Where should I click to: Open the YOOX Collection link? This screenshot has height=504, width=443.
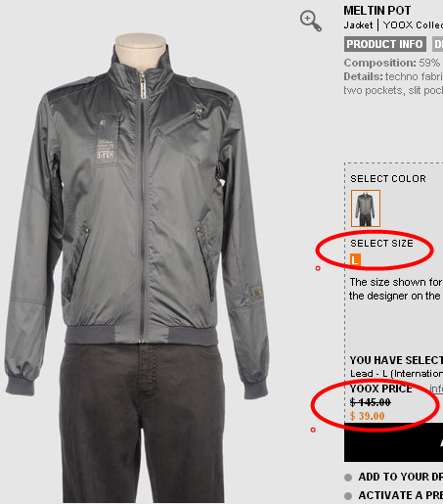tap(413, 25)
